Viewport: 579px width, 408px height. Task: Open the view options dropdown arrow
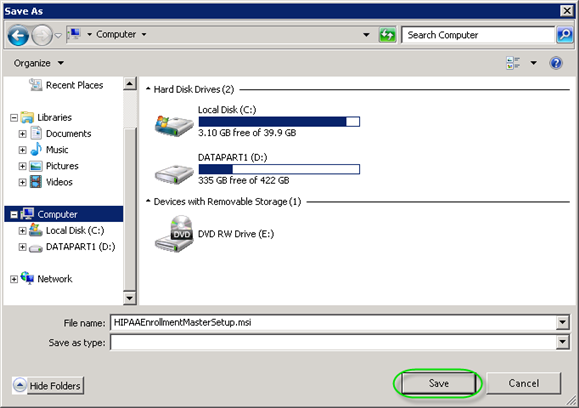coord(534,63)
